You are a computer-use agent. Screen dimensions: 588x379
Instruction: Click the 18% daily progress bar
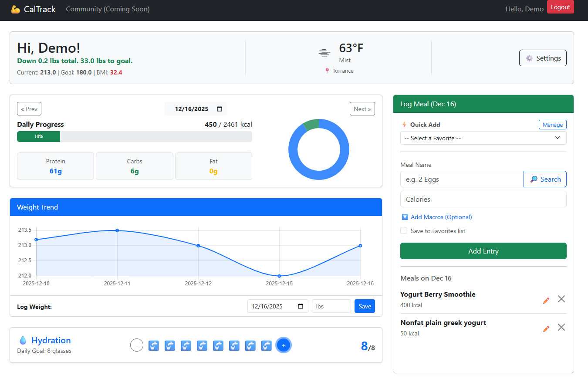tap(38, 136)
